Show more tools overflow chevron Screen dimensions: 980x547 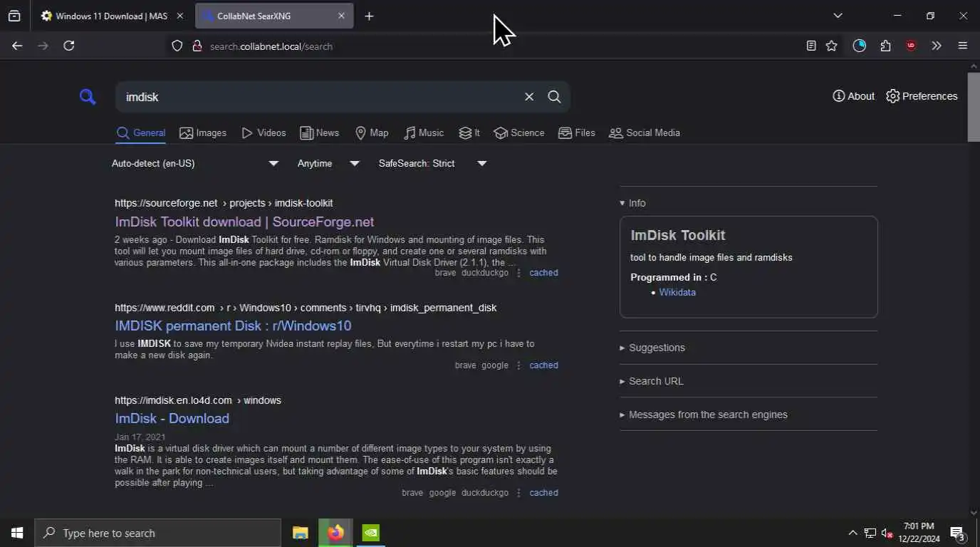point(937,46)
